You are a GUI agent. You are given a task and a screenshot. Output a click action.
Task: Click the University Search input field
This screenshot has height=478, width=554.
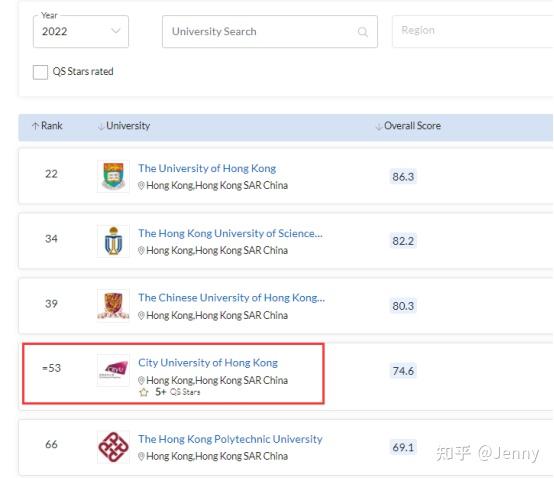point(270,31)
